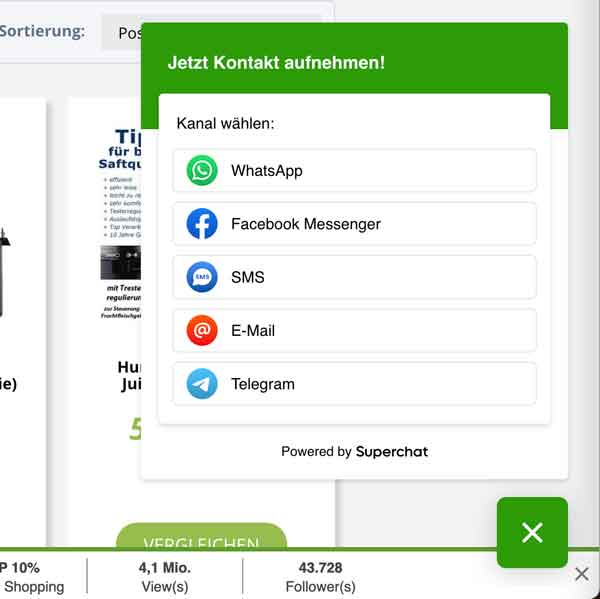Open the juicer product image thumbnail
The height and width of the screenshot is (599, 600).
pyautogui.click(x=120, y=224)
